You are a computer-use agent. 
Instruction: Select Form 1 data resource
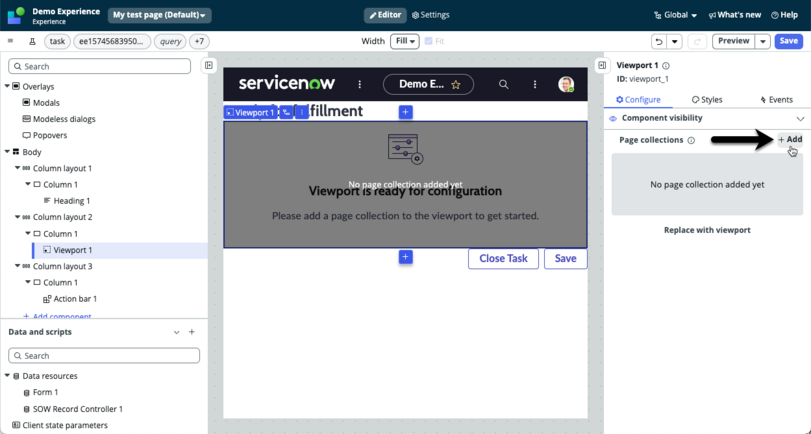click(41, 392)
